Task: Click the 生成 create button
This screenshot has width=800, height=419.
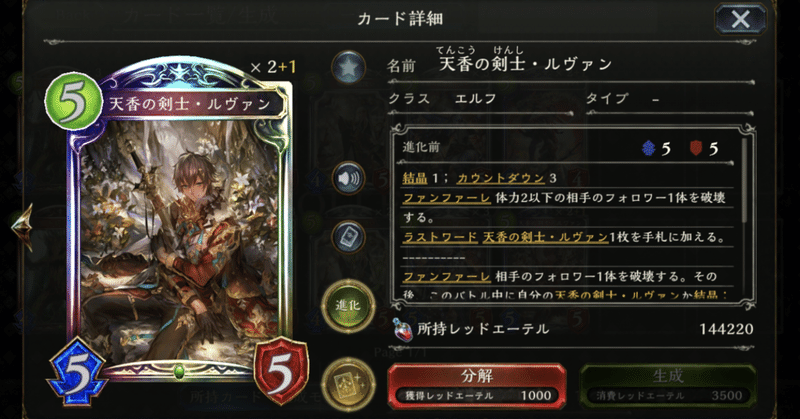Action: [x=667, y=385]
